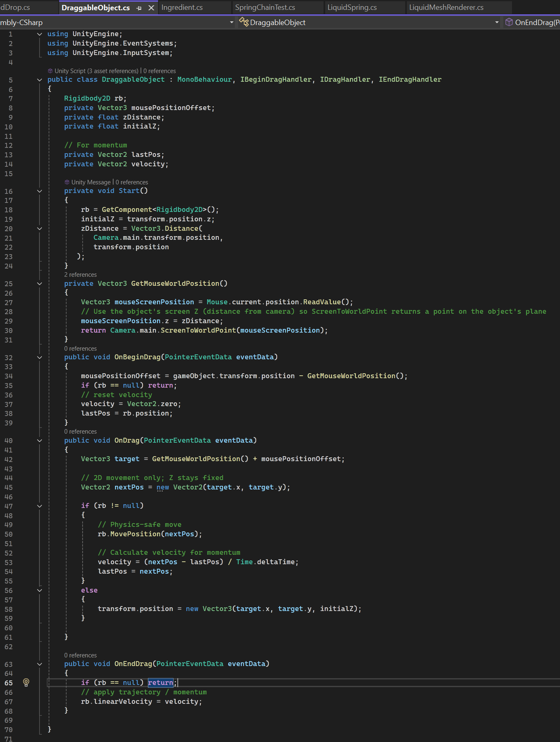Click the Unity Message CodeLens icon
Image resolution: width=560 pixels, height=742 pixels.
67,182
